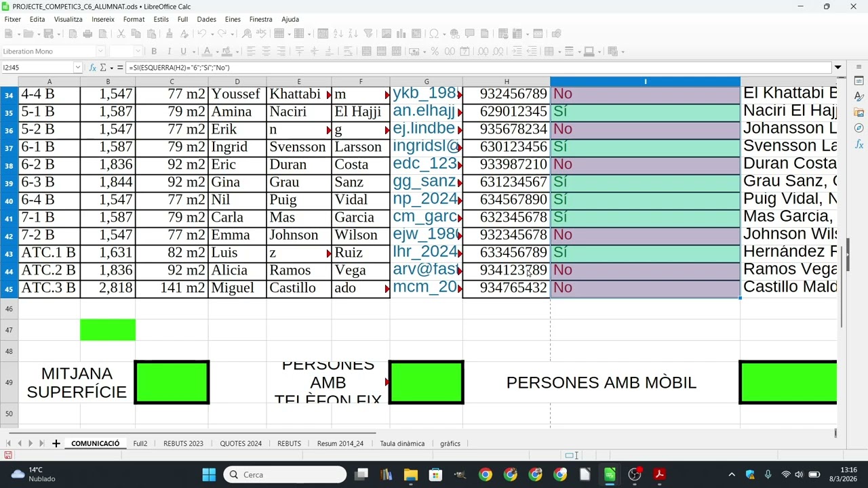This screenshot has height=488, width=868.
Task: Click the formula input line
Action: click(479, 67)
